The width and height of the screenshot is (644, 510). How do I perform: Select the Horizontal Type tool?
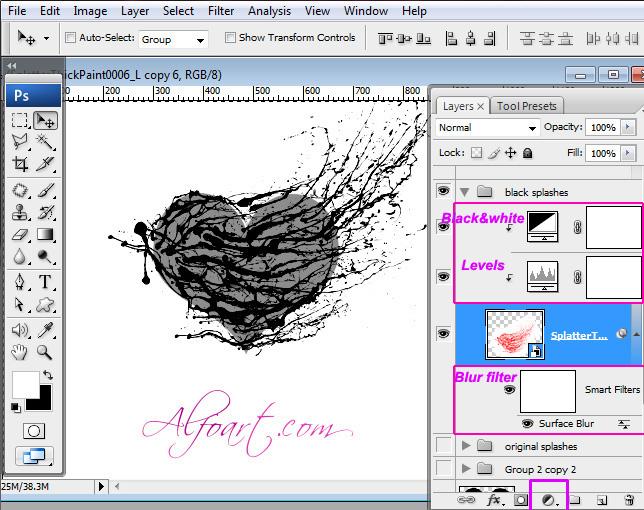46,282
